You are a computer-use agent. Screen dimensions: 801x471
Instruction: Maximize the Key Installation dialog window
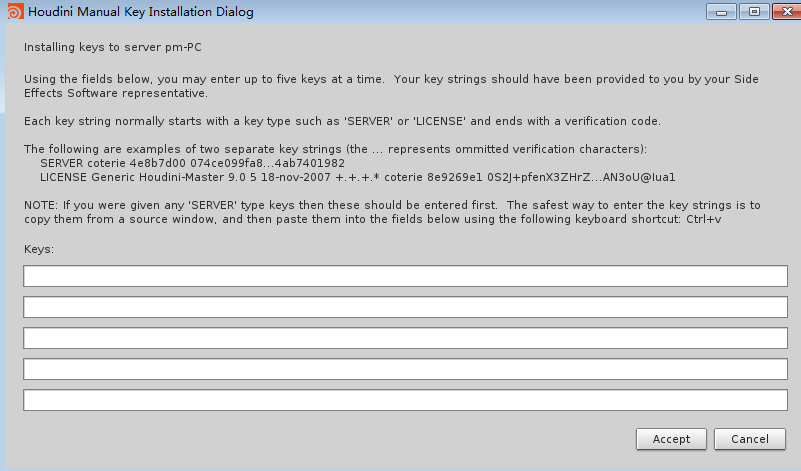click(x=751, y=12)
